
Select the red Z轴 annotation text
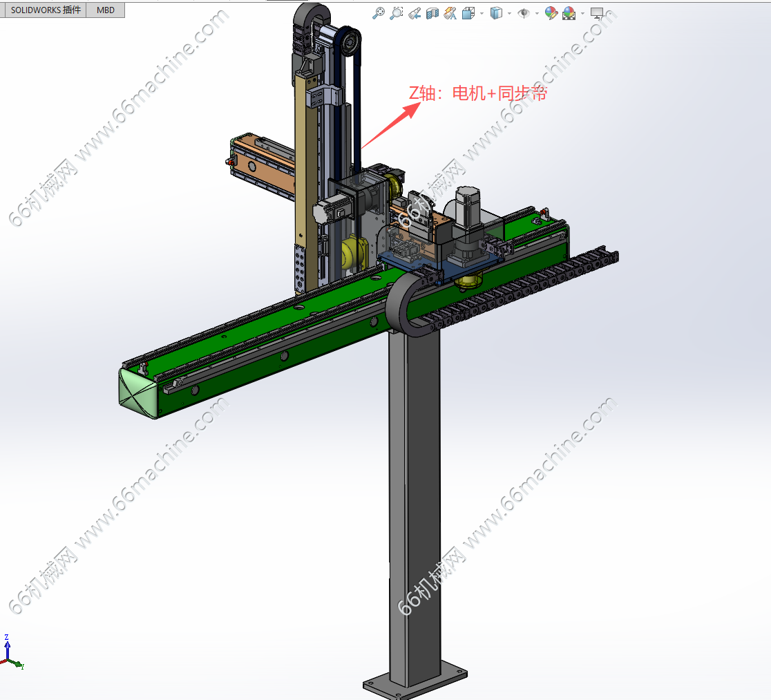click(477, 93)
